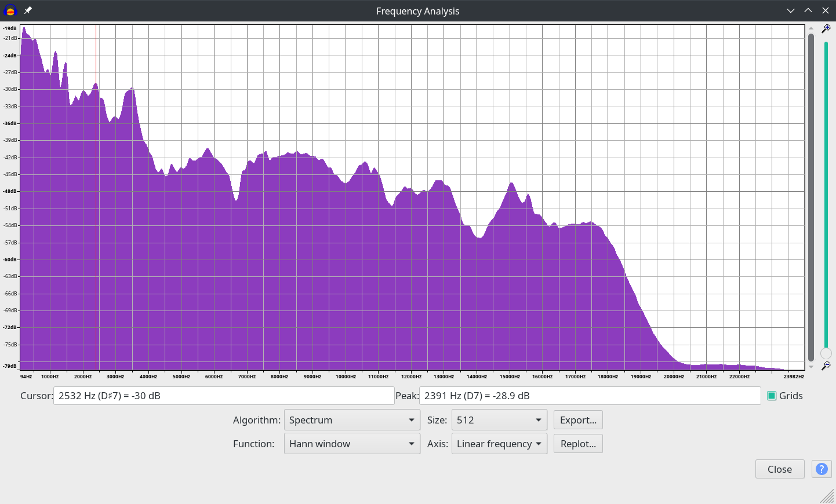Open the Axis dropdown showing Linear frequency
Screen dimensions: 836x504
click(x=499, y=444)
